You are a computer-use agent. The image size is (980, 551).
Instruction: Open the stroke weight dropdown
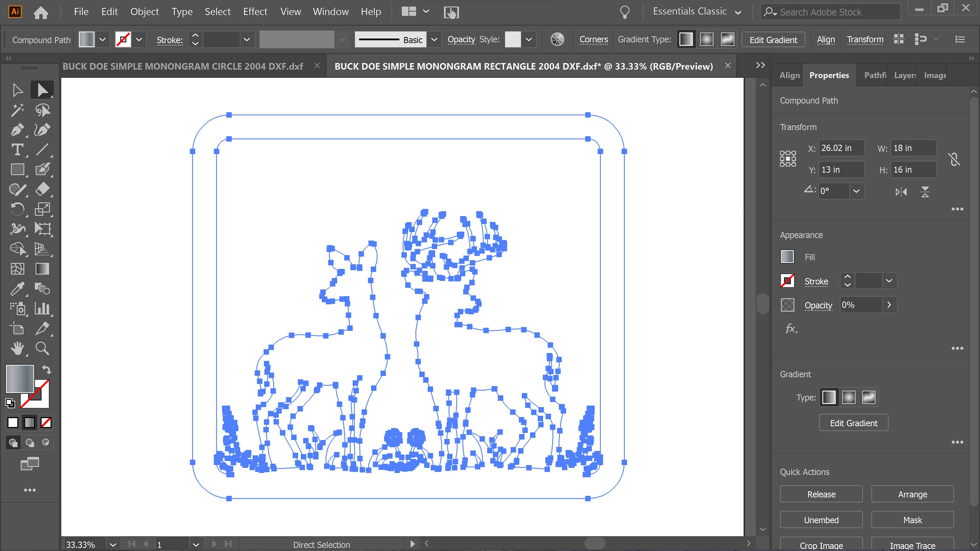click(x=247, y=39)
